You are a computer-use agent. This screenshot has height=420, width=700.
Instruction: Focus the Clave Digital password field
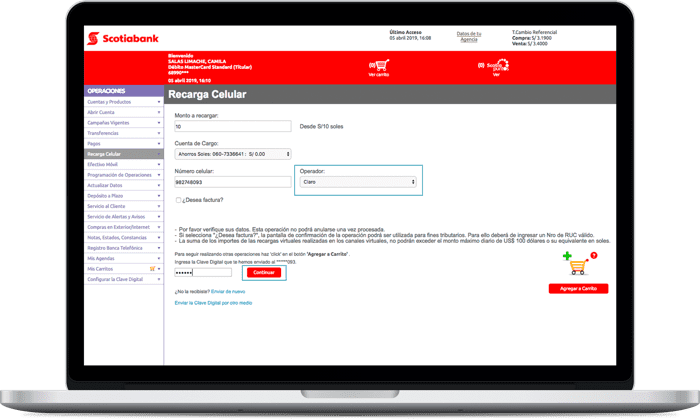[203, 272]
